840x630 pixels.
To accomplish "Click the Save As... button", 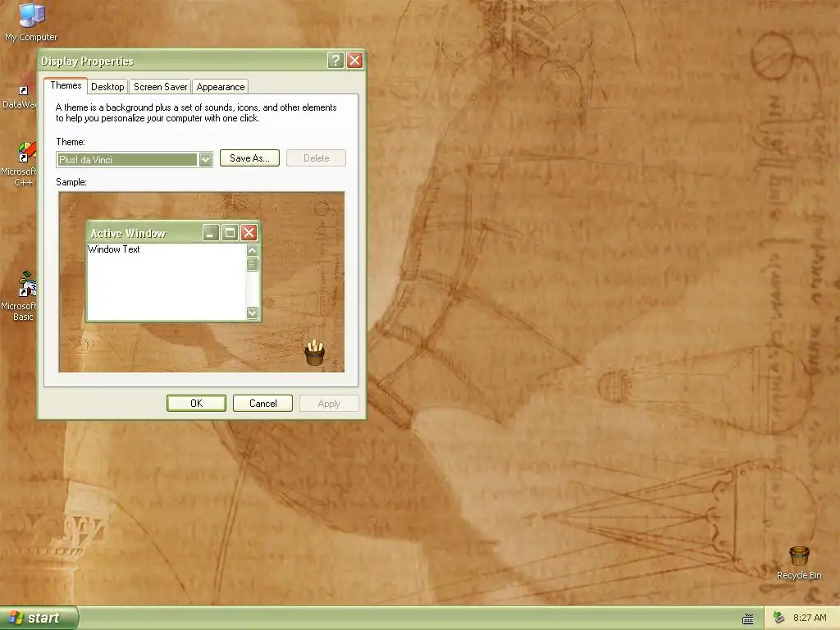I will [x=249, y=158].
